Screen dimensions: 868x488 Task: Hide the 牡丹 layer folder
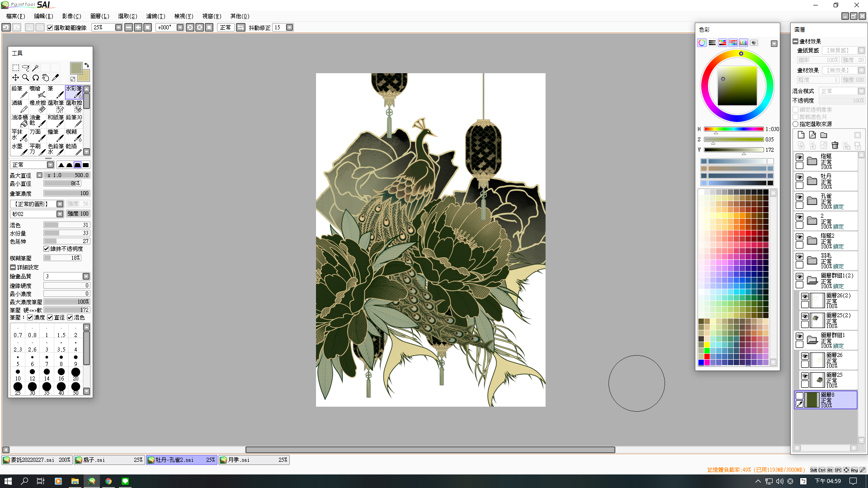click(x=799, y=178)
